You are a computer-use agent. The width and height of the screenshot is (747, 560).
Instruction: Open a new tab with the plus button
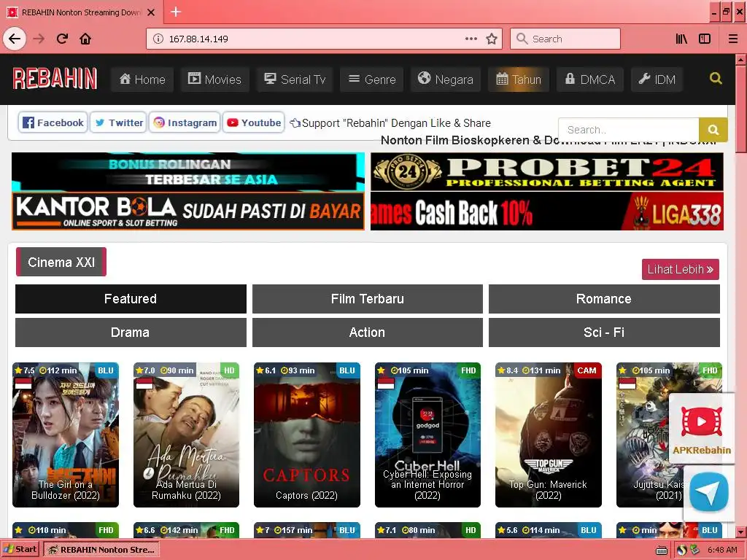176,12
